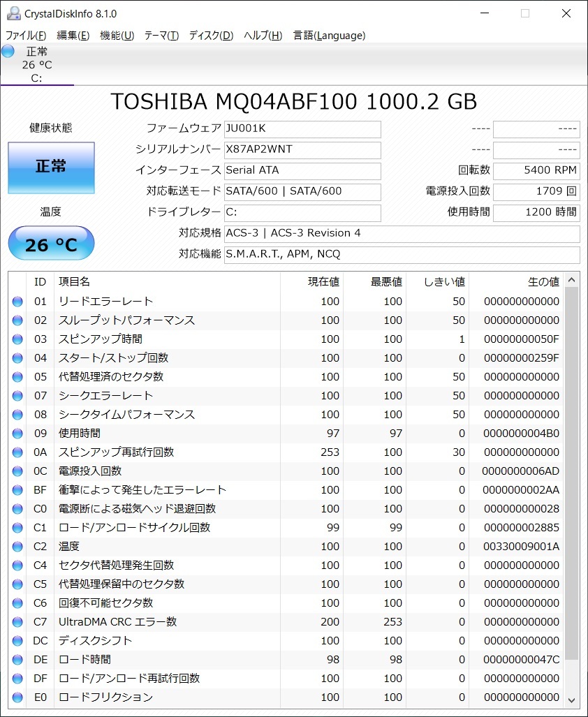588x717 pixels.
Task: Click the CrystalDiskInfo app icon in title bar
Action: pyautogui.click(x=14, y=13)
